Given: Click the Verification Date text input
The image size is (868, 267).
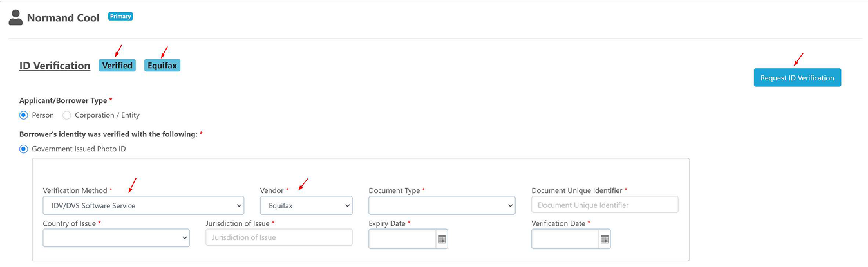Looking at the screenshot, I should point(565,239).
